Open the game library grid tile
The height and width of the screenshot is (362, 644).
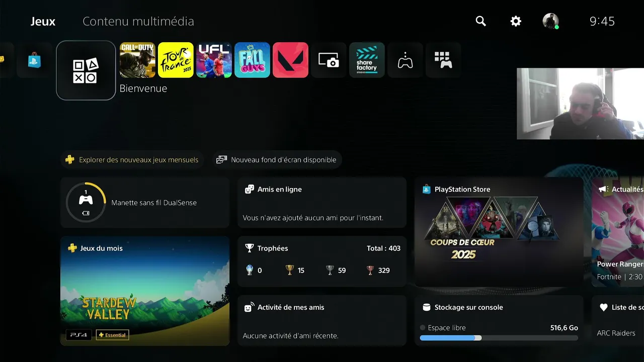(x=443, y=60)
